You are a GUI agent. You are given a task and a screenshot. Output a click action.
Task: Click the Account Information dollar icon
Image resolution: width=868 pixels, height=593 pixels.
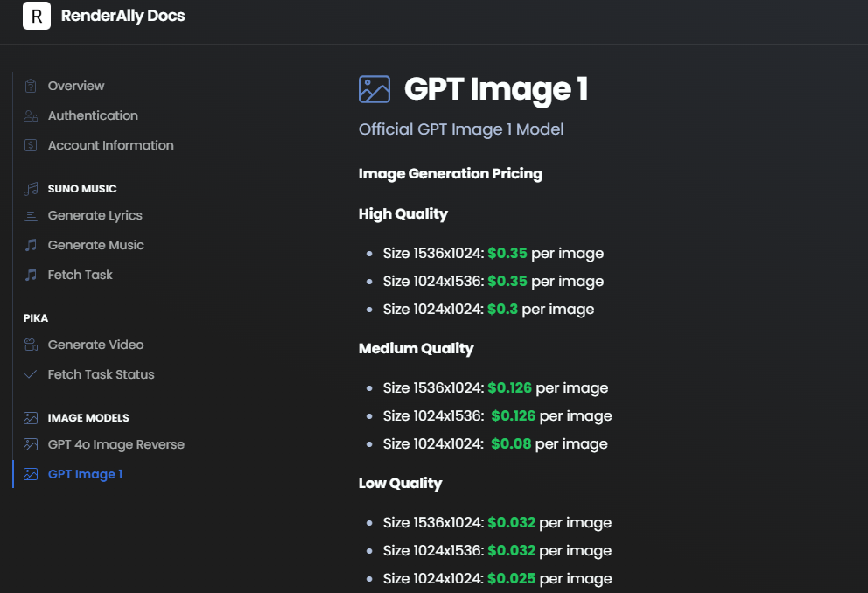tap(31, 145)
